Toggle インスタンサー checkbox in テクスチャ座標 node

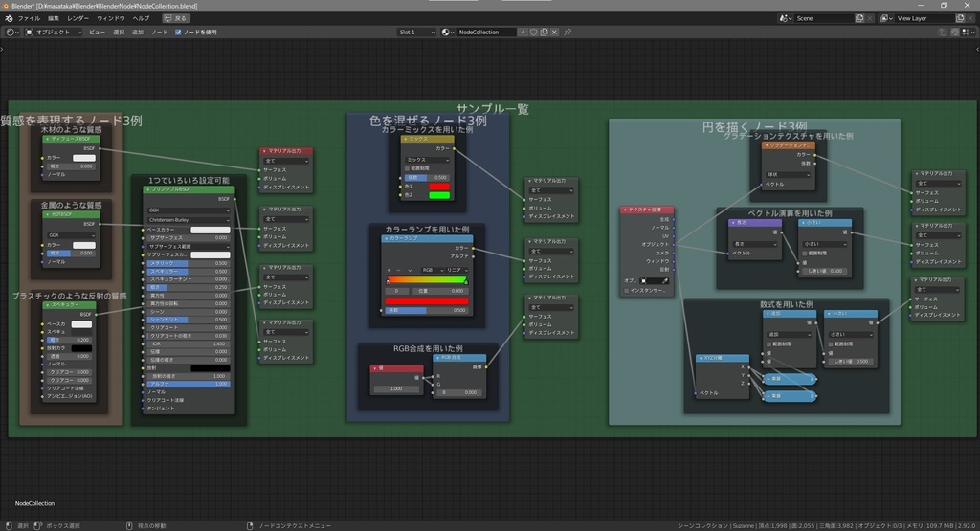click(626, 291)
